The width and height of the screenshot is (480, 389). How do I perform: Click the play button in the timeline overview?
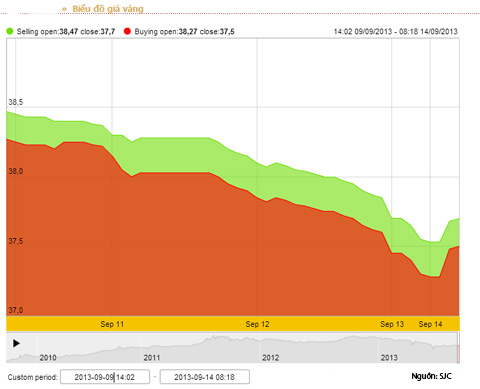16,343
